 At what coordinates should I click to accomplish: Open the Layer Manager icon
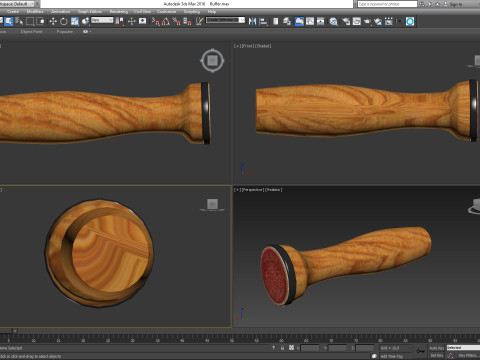[x=287, y=21]
